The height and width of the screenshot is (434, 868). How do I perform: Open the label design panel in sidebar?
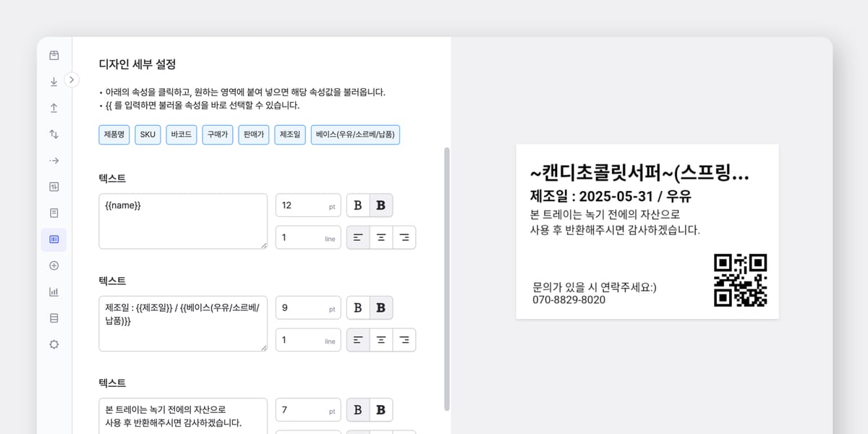pyautogui.click(x=54, y=239)
